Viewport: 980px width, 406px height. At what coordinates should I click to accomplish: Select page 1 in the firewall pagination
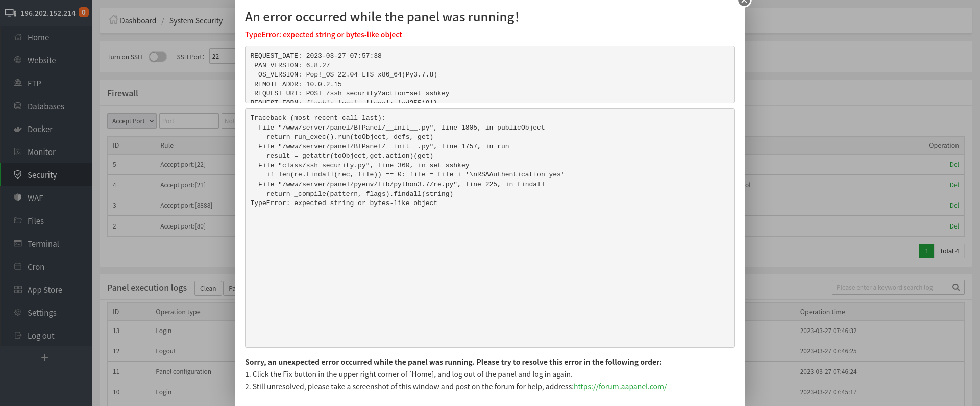point(926,251)
